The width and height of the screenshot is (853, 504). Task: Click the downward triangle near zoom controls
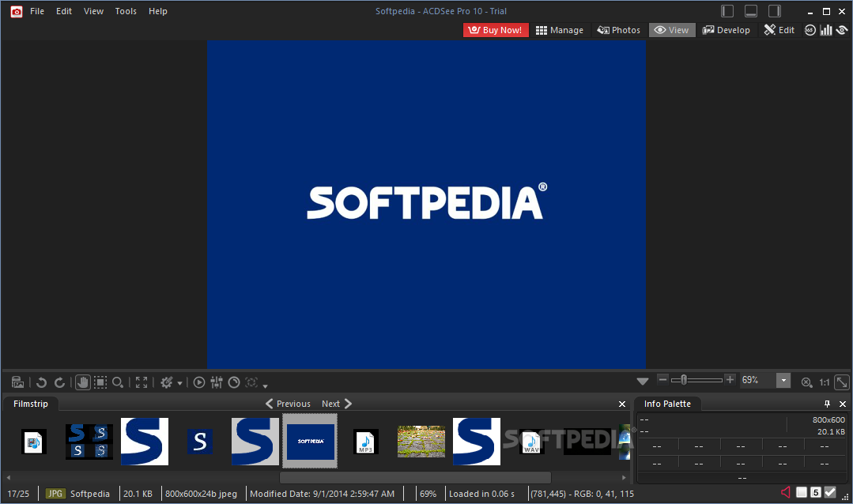(x=643, y=381)
